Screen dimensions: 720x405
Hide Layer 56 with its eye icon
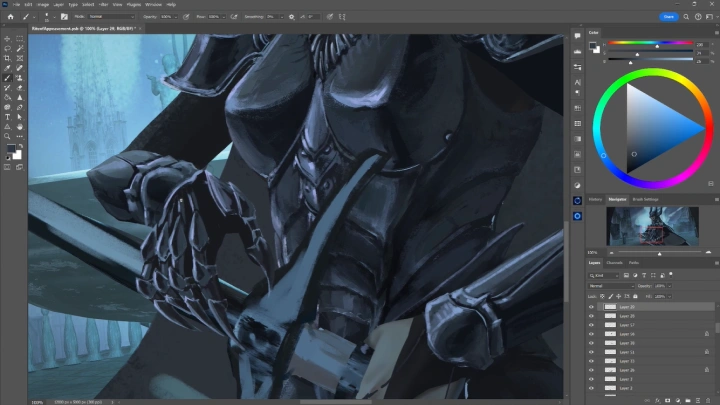(591, 334)
